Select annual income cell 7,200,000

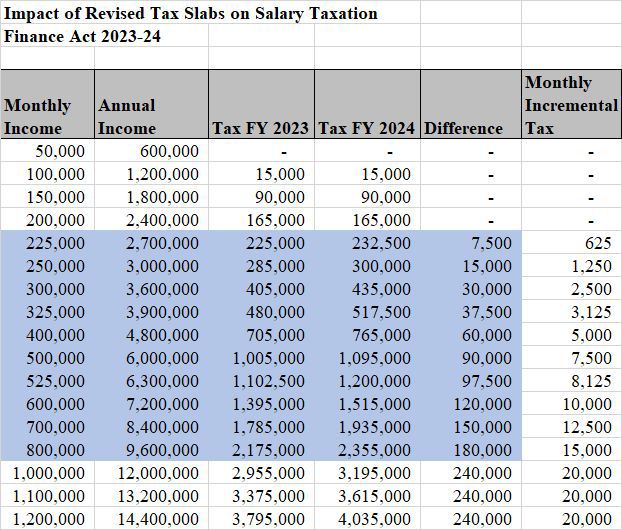[x=152, y=403]
